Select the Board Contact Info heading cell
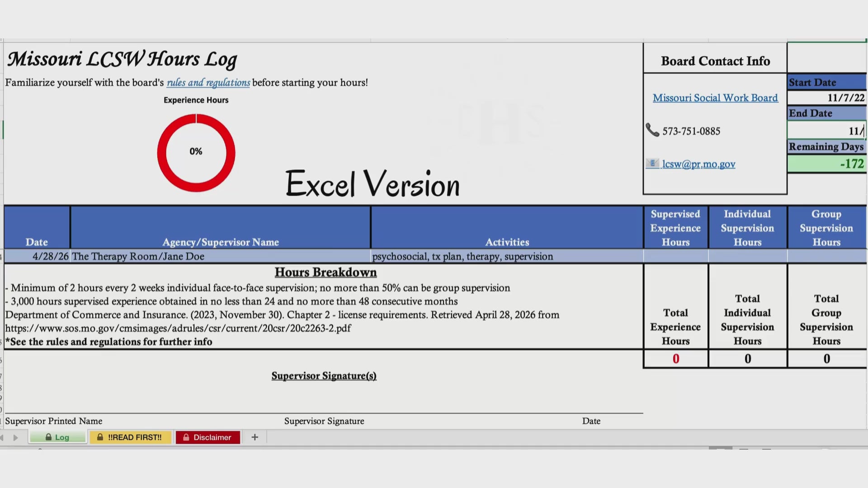The height and width of the screenshot is (488, 868). click(x=715, y=61)
